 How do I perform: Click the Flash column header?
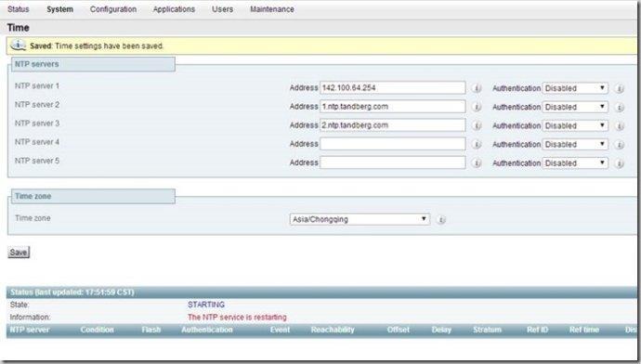150,330
